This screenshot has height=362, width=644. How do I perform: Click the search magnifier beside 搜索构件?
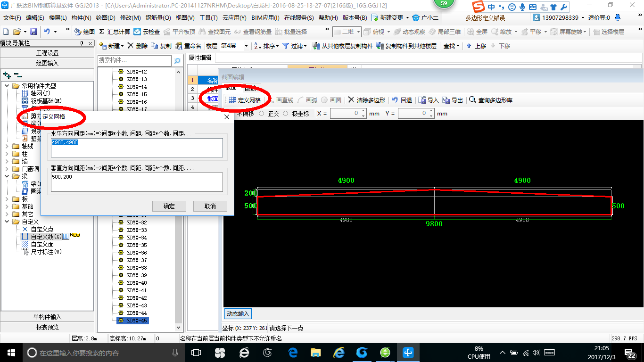[x=177, y=61]
